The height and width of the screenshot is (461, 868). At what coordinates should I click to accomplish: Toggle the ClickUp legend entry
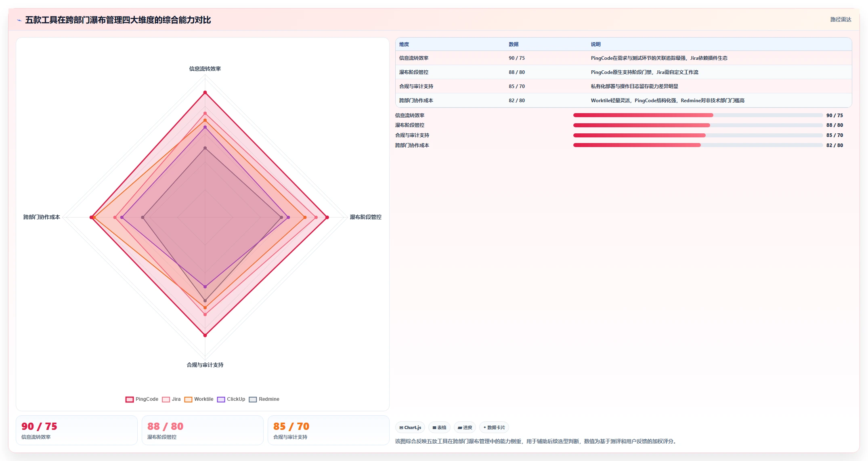(x=231, y=399)
